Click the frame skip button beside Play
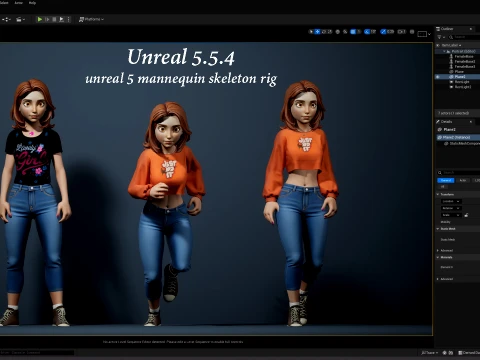480x360 pixels. (47, 19)
